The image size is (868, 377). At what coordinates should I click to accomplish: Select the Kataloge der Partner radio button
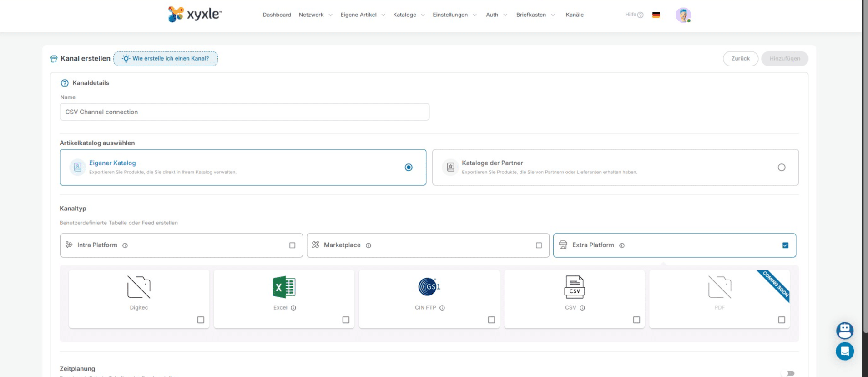(x=782, y=168)
